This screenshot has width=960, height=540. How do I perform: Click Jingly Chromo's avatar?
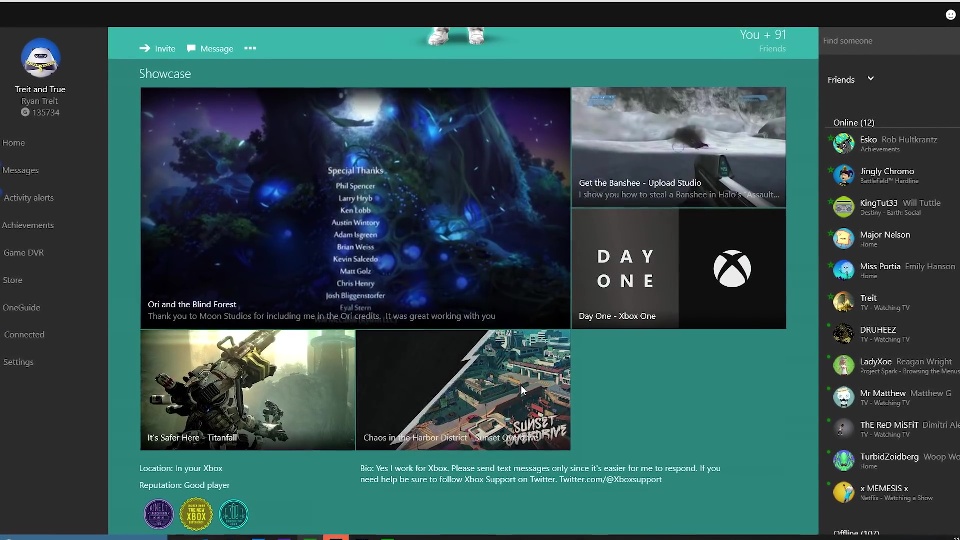coord(843,175)
